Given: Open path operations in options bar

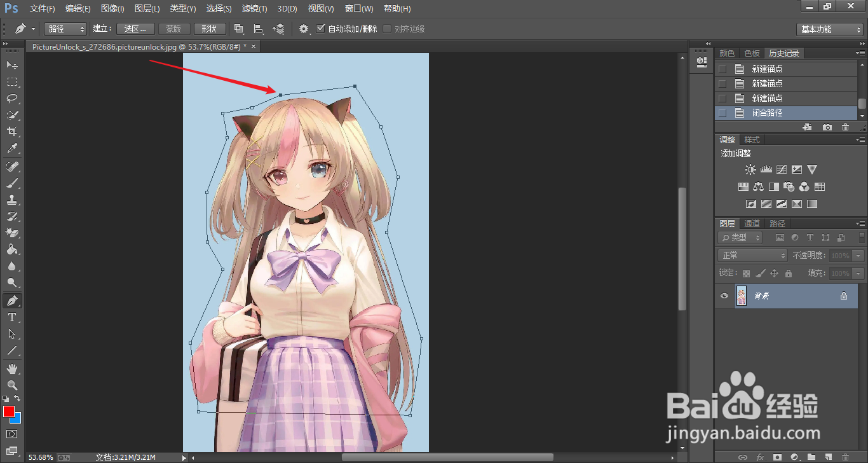Looking at the screenshot, I should (x=239, y=29).
